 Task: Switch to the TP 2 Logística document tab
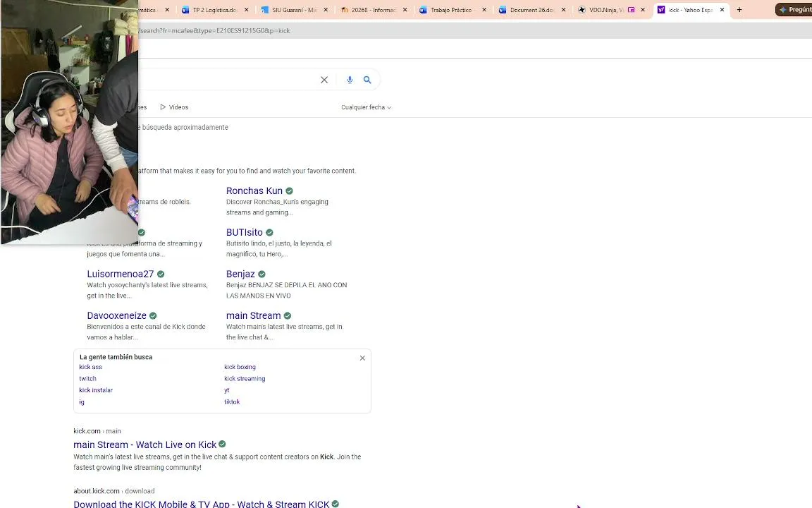click(215, 10)
